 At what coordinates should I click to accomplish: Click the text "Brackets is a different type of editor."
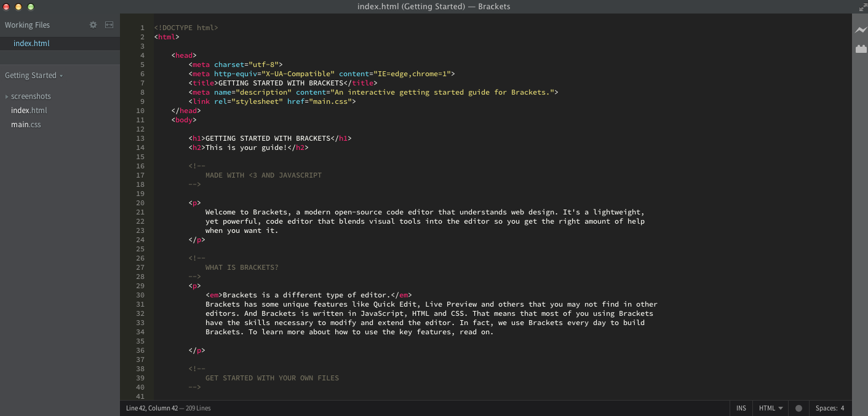pyautogui.click(x=306, y=295)
